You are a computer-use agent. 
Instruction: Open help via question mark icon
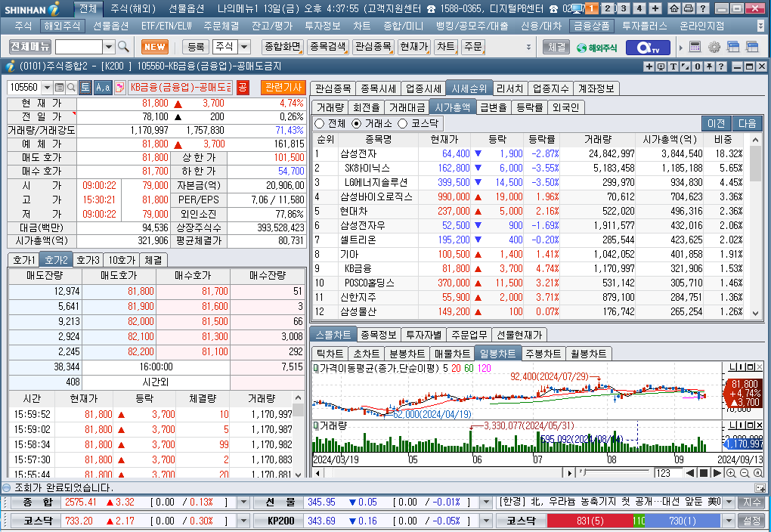tap(703, 8)
